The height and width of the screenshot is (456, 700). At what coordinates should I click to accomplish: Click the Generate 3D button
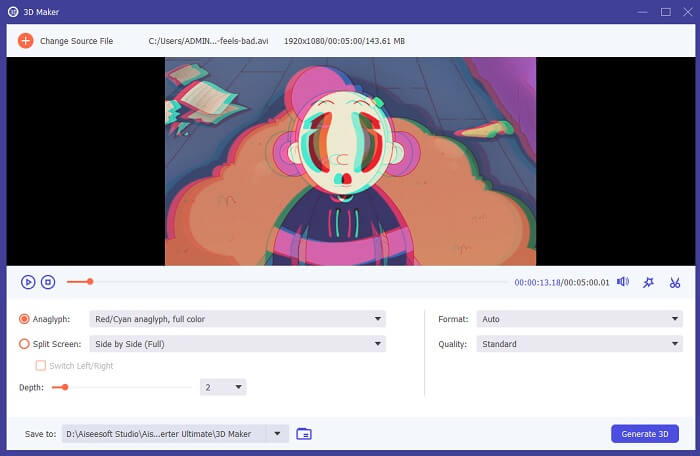tap(645, 434)
